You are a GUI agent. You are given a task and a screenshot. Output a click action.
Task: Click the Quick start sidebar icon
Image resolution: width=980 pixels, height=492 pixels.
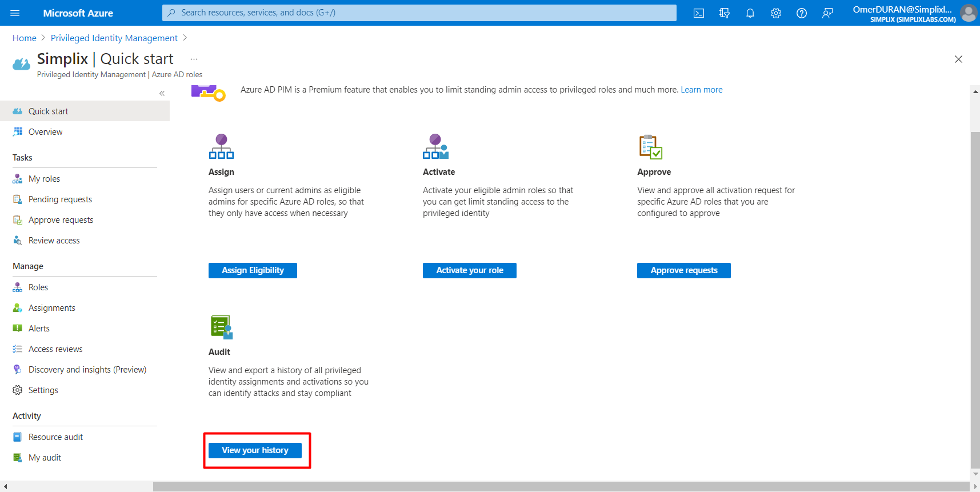(x=18, y=111)
